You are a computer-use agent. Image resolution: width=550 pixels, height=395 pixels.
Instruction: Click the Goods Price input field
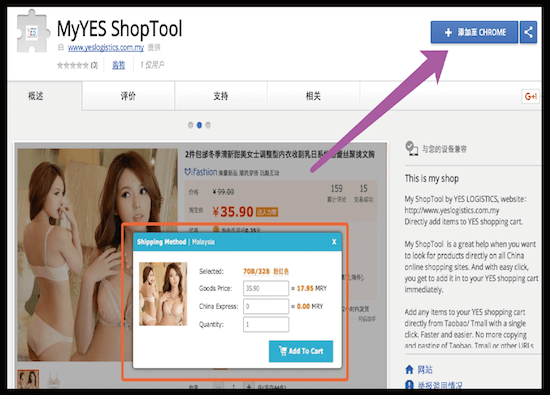266,288
